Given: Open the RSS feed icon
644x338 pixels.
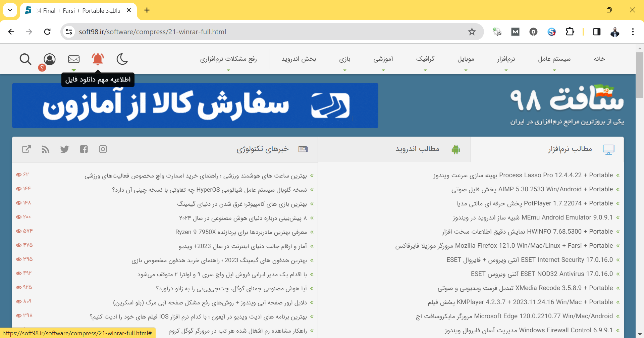Looking at the screenshot, I should [x=46, y=149].
